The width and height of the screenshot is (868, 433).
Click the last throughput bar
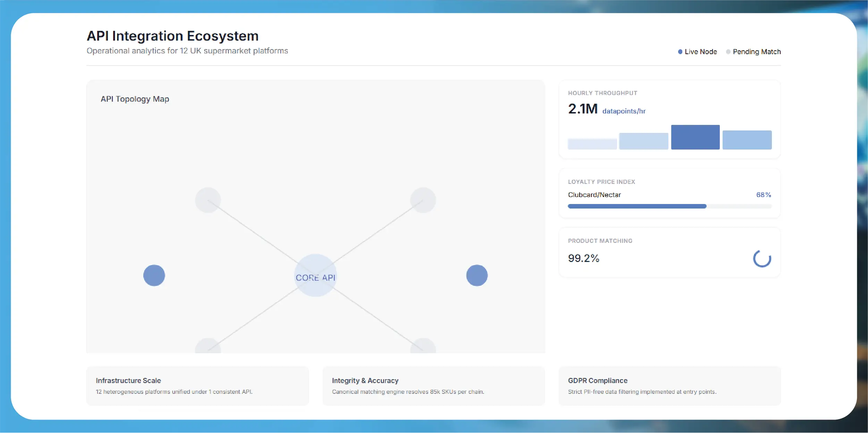coord(747,140)
